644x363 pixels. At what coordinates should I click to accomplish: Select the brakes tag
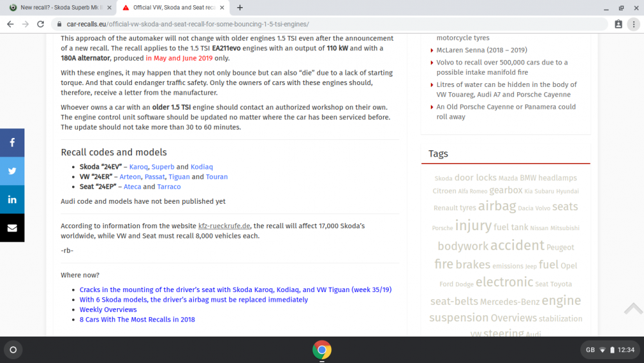[473, 264]
